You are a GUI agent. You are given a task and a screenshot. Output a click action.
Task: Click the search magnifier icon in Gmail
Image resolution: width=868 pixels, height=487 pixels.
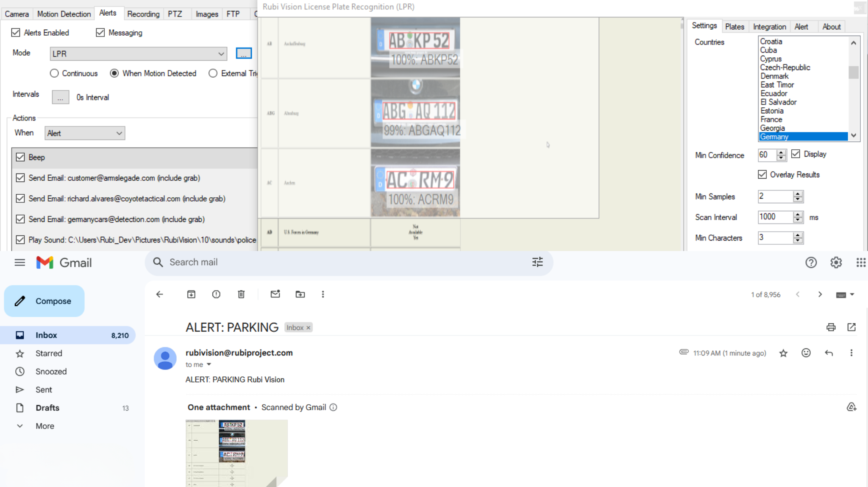(x=158, y=262)
